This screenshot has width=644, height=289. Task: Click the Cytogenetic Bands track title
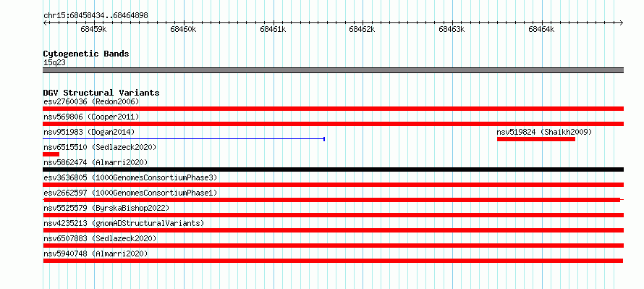pyautogui.click(x=86, y=54)
